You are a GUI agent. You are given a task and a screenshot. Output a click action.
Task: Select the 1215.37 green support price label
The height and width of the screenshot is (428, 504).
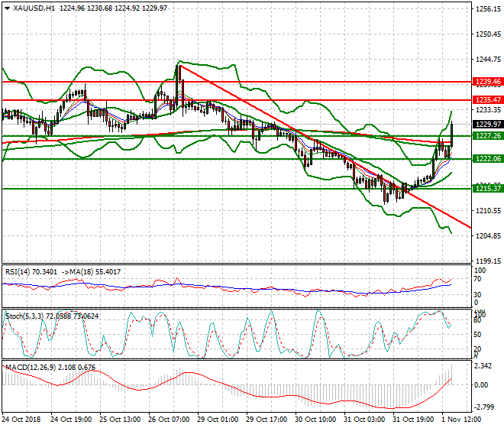[488, 188]
